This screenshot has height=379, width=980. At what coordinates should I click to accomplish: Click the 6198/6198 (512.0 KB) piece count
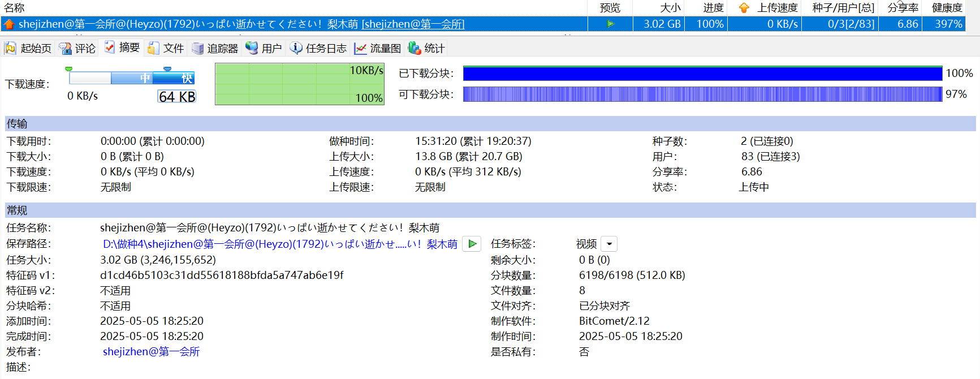pyautogui.click(x=632, y=275)
